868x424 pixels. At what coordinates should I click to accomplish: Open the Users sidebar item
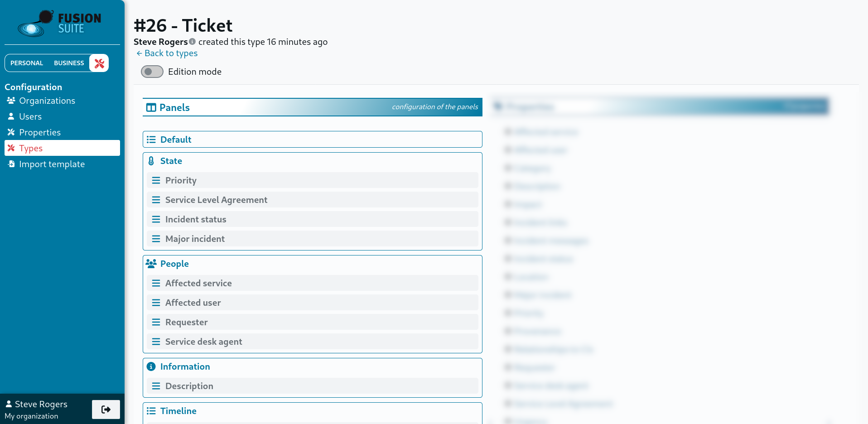coord(30,116)
